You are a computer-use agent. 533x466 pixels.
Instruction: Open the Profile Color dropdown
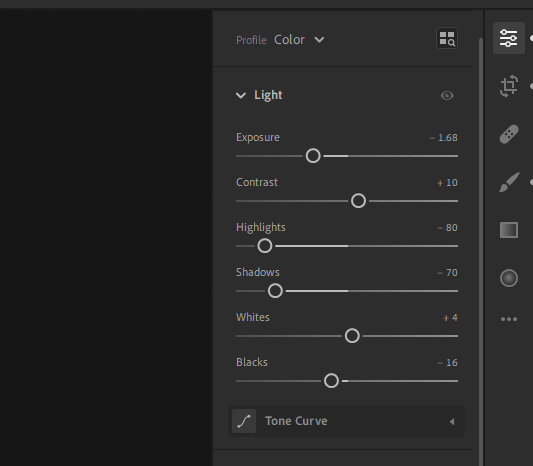(x=299, y=40)
